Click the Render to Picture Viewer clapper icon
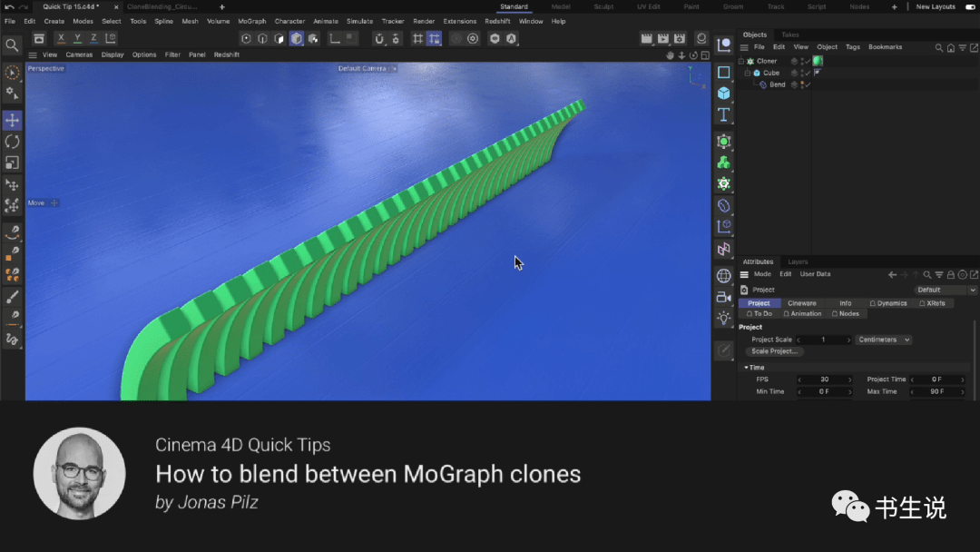 point(663,39)
